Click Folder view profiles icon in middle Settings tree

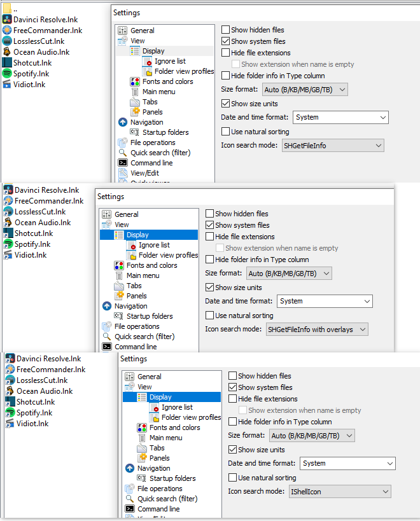pos(131,255)
